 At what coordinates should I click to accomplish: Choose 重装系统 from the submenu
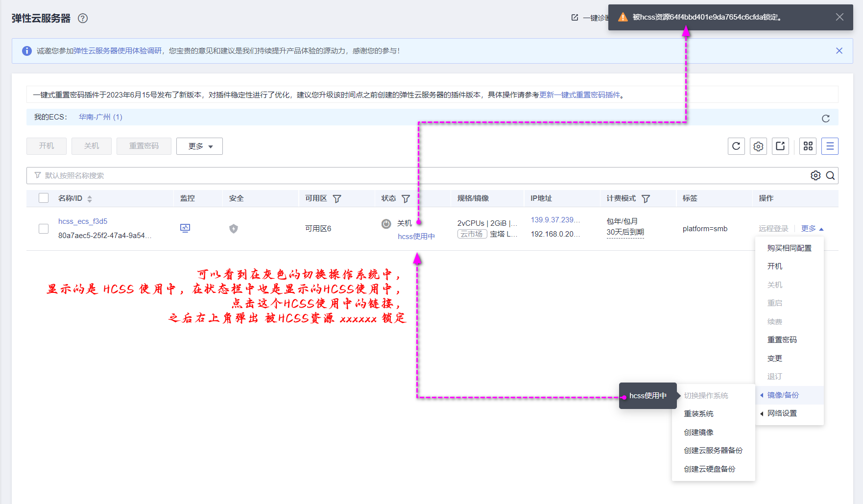point(714,414)
